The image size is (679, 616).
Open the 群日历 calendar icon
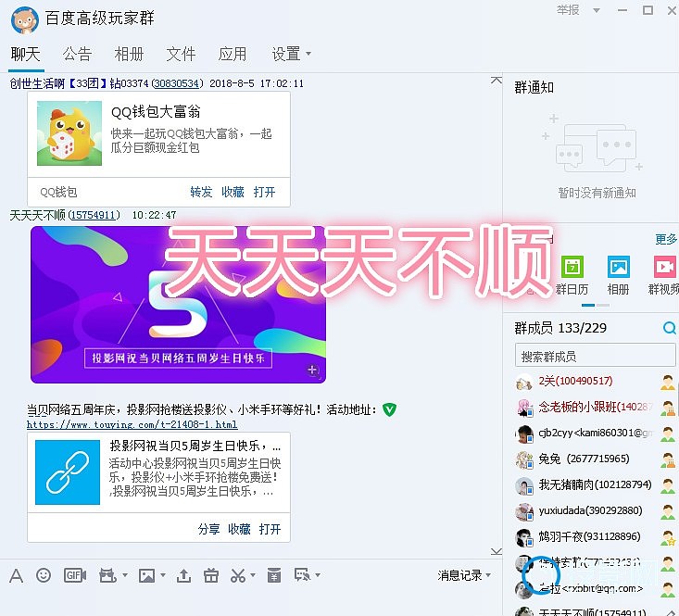coord(572,266)
